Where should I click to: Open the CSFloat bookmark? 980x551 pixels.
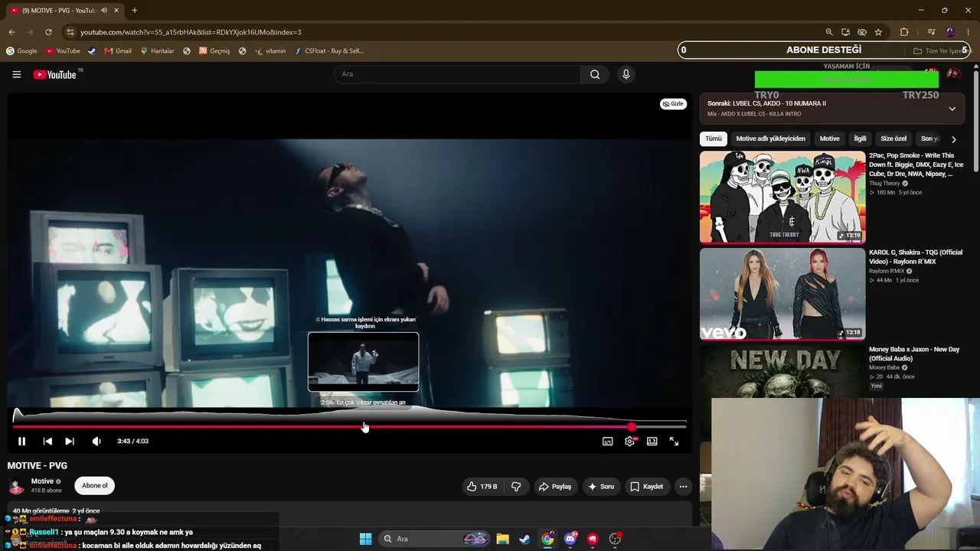(x=328, y=51)
